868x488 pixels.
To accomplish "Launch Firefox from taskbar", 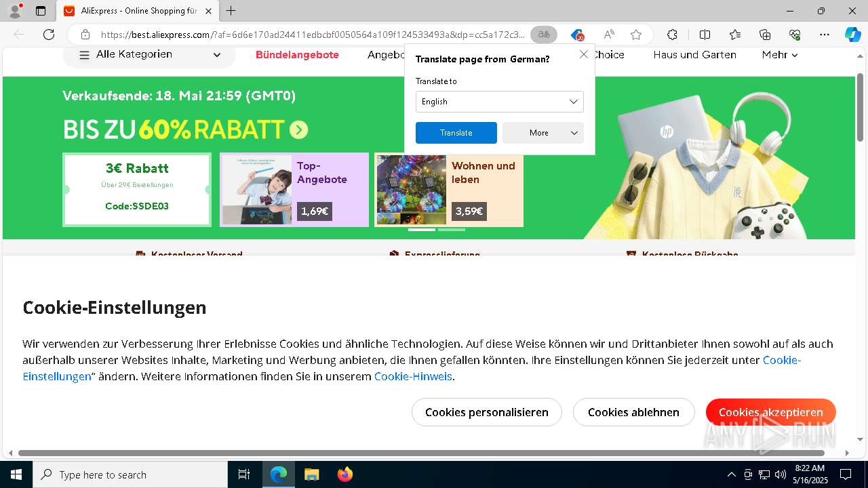I will (344, 474).
